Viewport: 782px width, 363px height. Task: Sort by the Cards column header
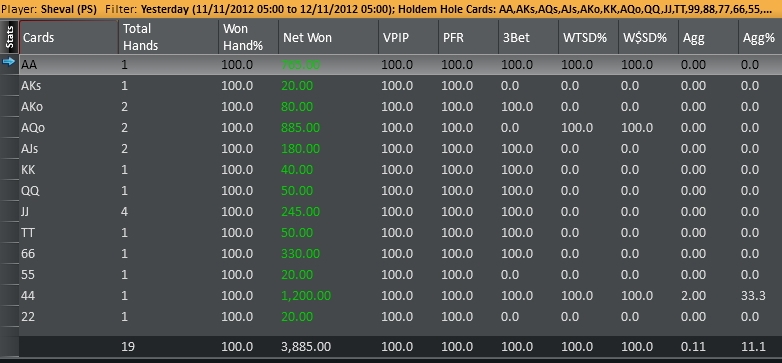68,37
